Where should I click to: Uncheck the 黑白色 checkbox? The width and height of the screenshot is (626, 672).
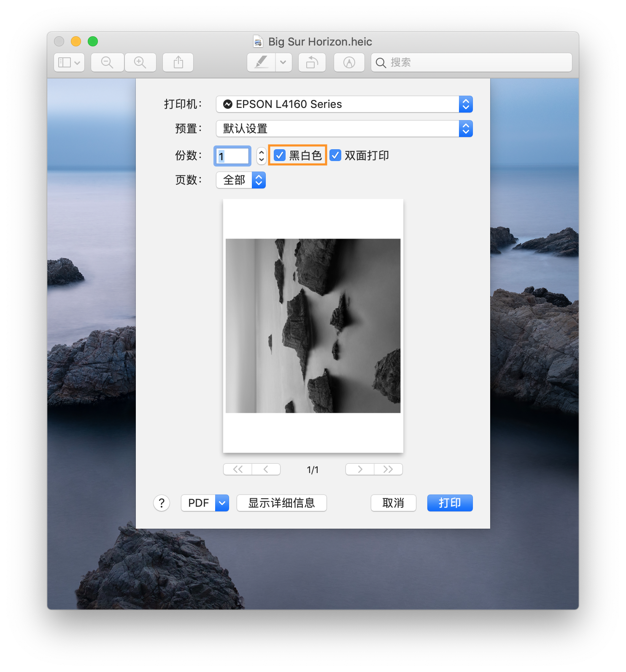pyautogui.click(x=280, y=156)
